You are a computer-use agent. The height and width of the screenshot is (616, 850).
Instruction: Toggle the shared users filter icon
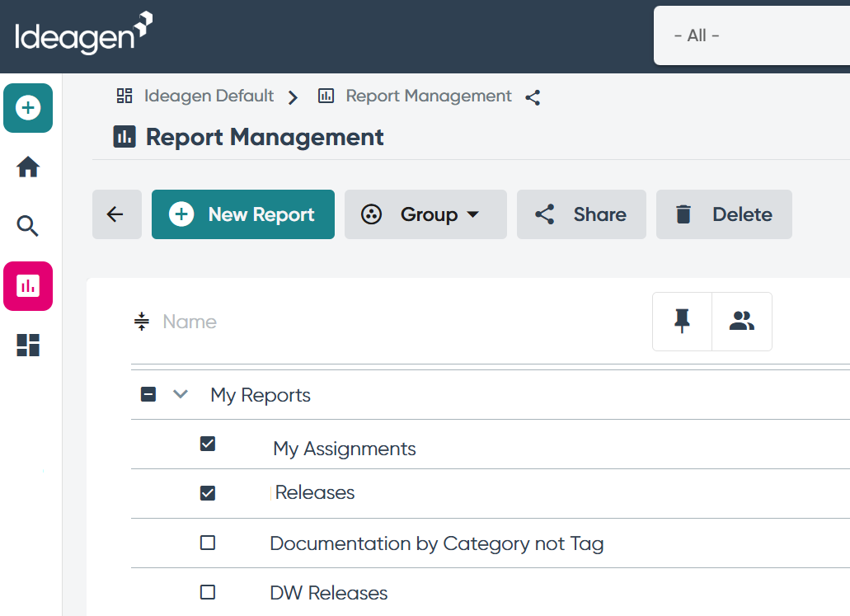click(x=741, y=322)
